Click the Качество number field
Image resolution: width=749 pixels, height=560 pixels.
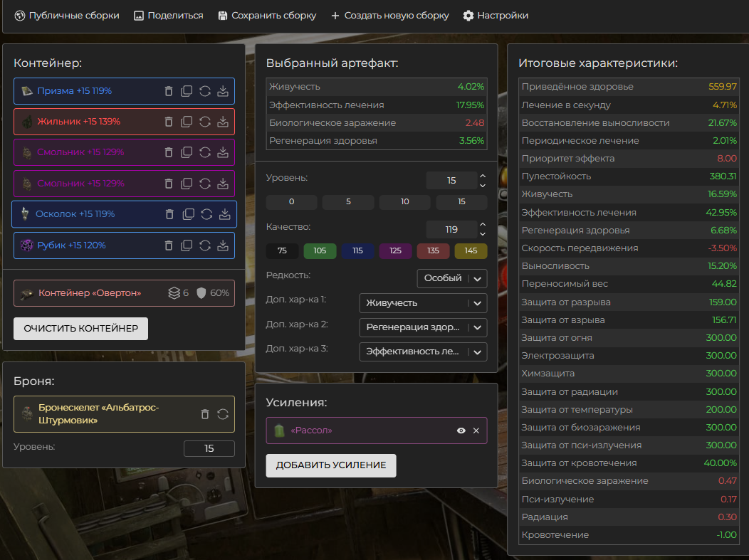click(451, 230)
